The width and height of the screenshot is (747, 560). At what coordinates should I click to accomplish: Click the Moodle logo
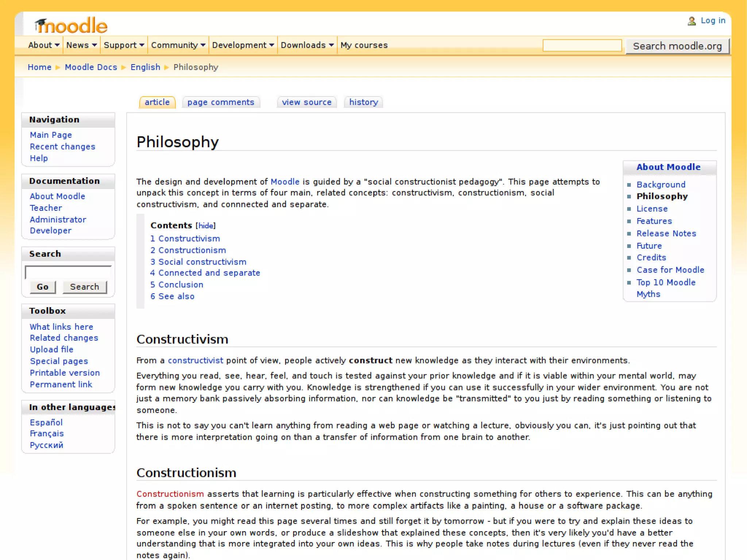[x=71, y=25]
